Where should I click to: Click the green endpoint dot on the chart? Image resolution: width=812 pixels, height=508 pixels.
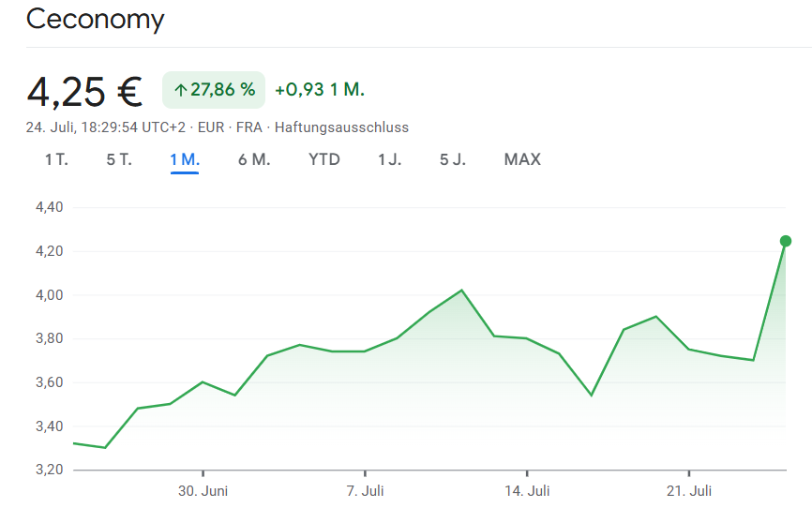(786, 241)
